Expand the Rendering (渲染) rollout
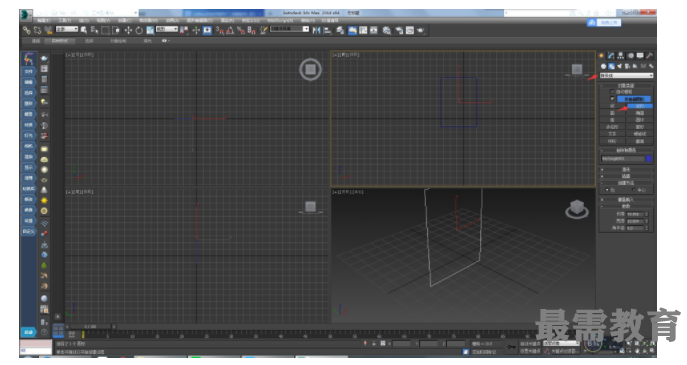 627,170
